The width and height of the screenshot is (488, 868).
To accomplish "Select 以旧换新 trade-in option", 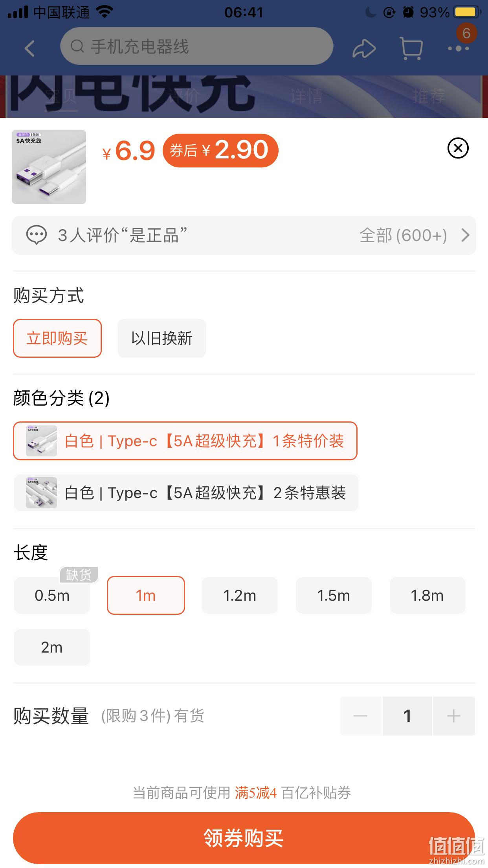I will tap(162, 338).
